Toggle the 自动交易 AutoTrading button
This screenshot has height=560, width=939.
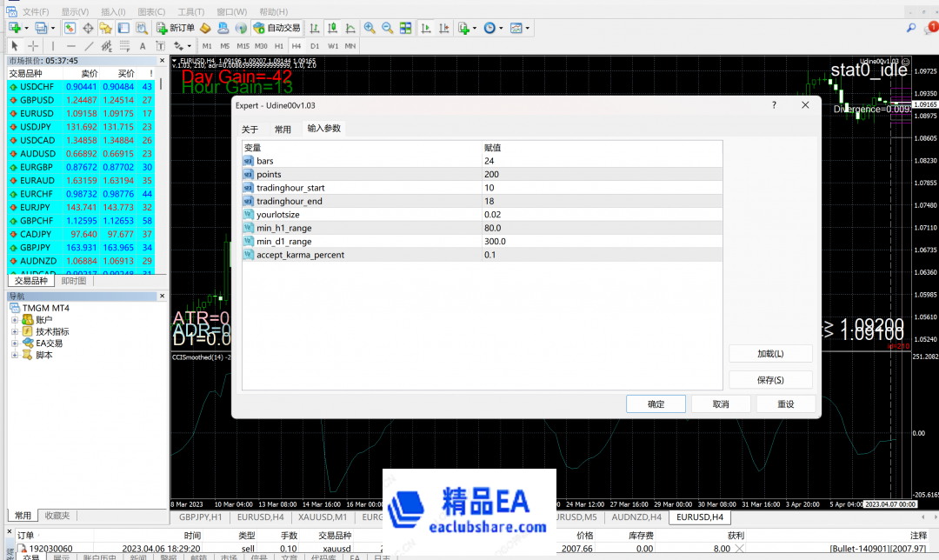click(276, 28)
